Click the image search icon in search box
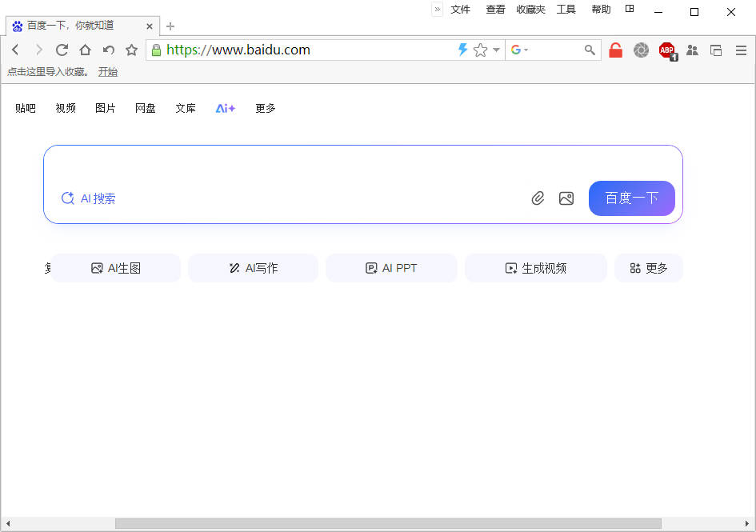 click(566, 198)
